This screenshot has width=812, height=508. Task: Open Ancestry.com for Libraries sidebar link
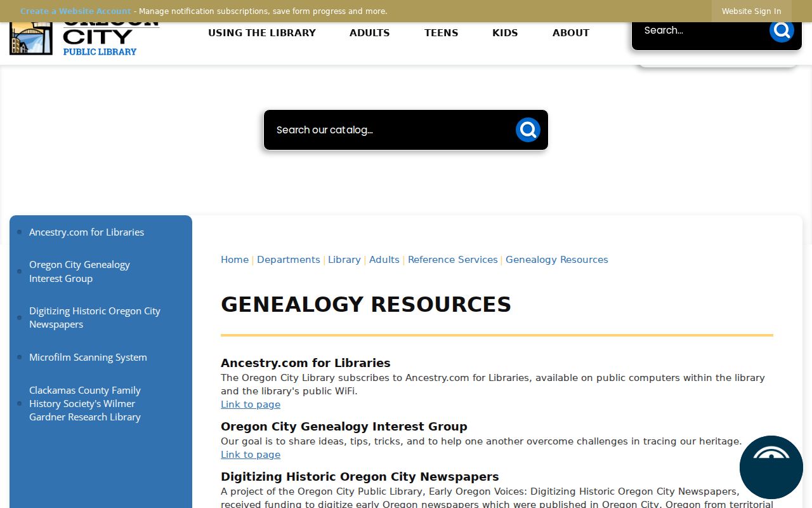coord(86,232)
